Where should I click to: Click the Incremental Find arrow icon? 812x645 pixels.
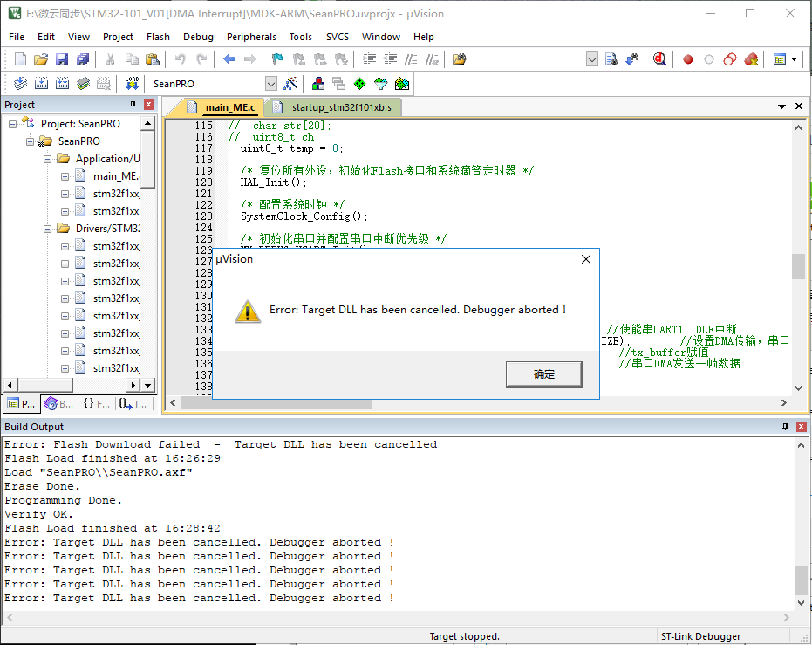[632, 59]
